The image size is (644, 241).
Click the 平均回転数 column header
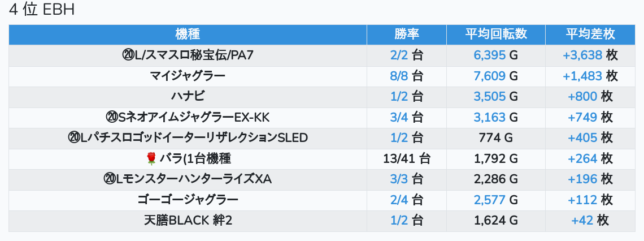(496, 34)
